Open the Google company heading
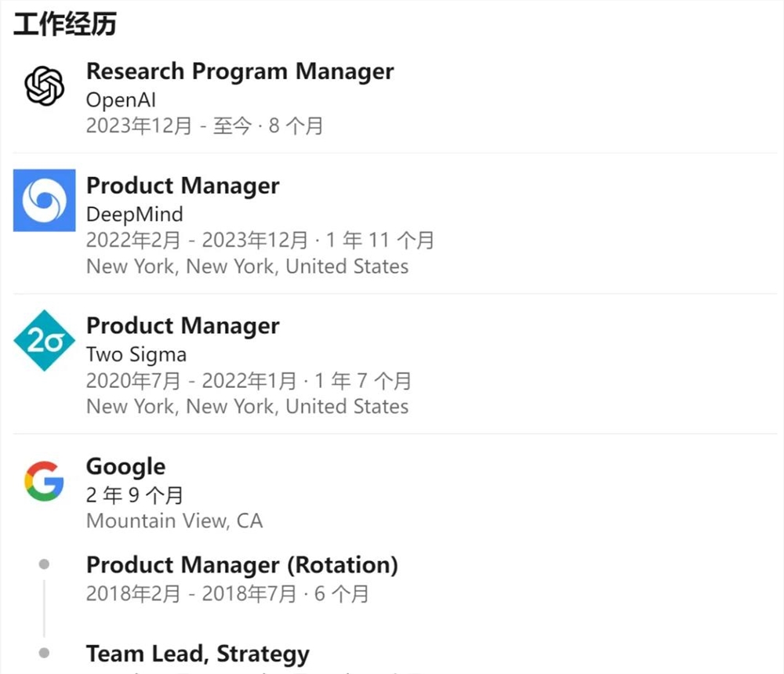 pos(125,466)
